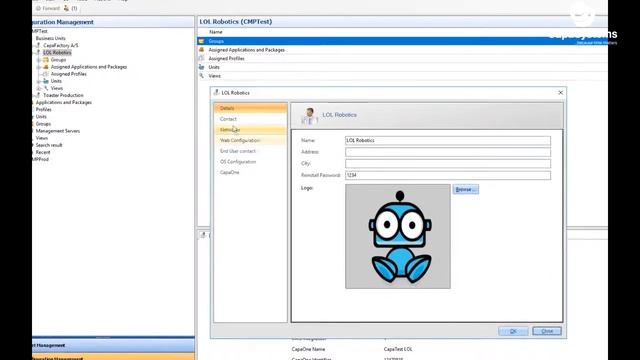Select Views row in right list
The width and height of the screenshot is (640, 360).
pos(402,76)
